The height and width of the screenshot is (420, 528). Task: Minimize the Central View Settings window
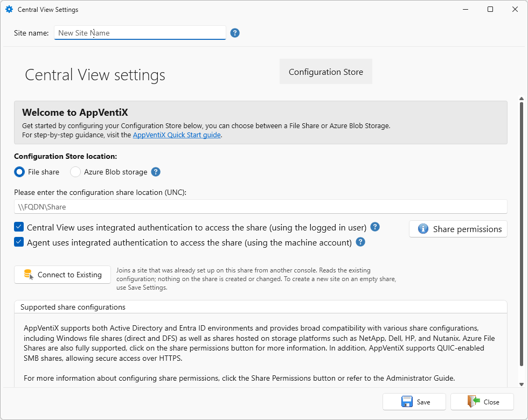[466, 10]
